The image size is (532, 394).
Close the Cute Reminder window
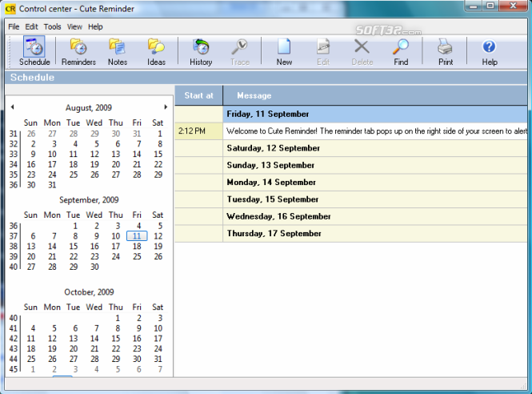(x=514, y=6)
